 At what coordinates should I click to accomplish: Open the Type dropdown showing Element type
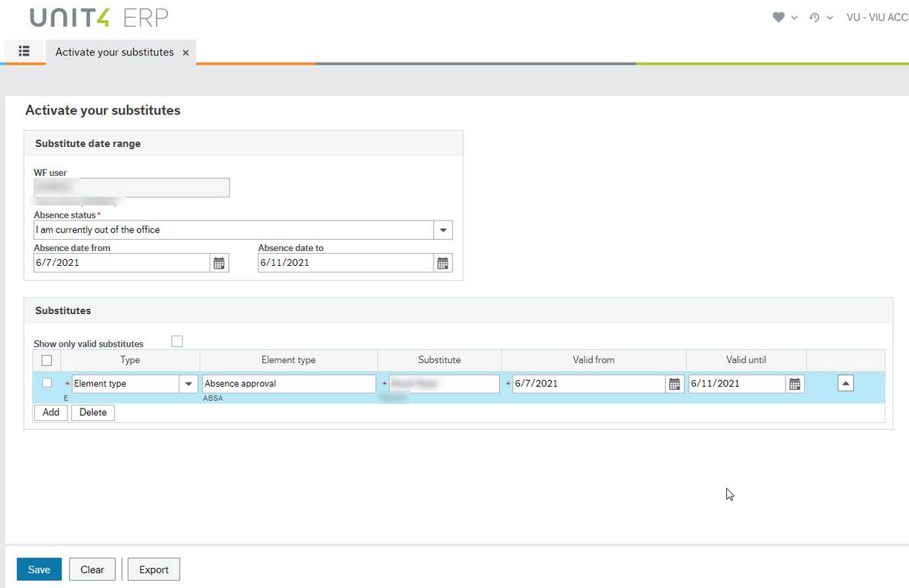pos(188,383)
